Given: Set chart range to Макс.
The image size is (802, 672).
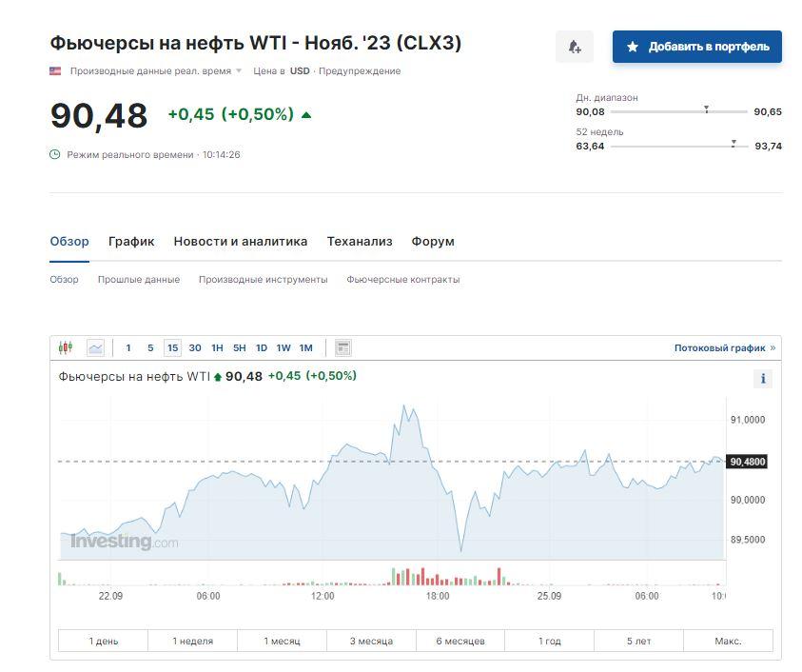Looking at the screenshot, I should 729,641.
